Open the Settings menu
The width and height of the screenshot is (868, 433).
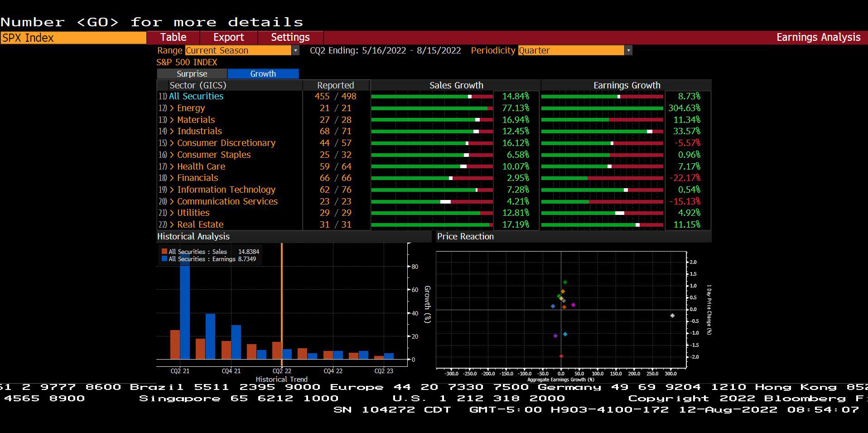pos(290,37)
